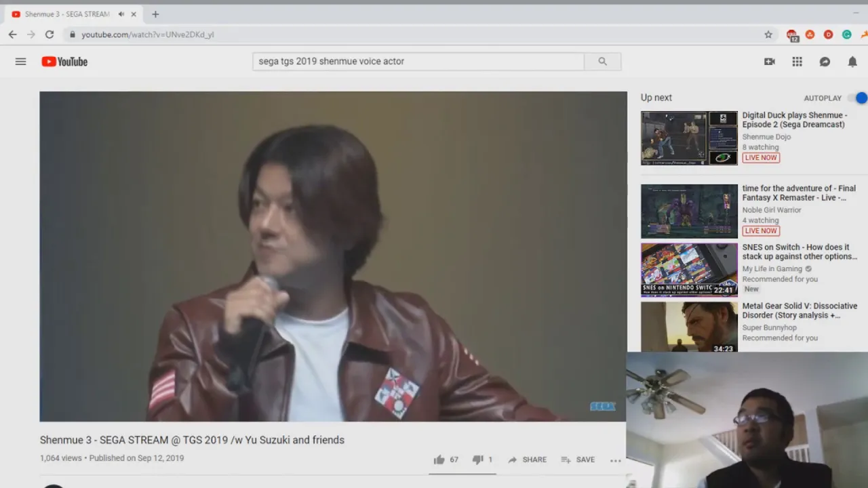Click the video player to pause

[333, 256]
